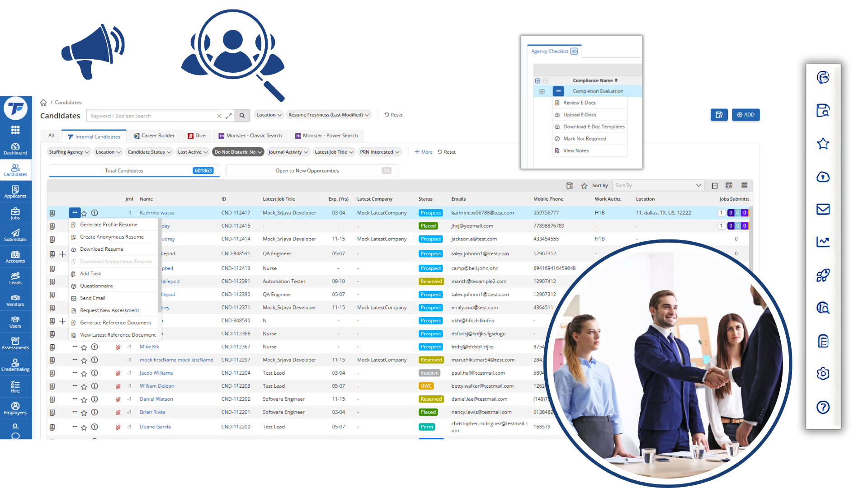Select 'Send Email' from the context menu
Viewport: 868px width, 488px height.
[x=92, y=298]
